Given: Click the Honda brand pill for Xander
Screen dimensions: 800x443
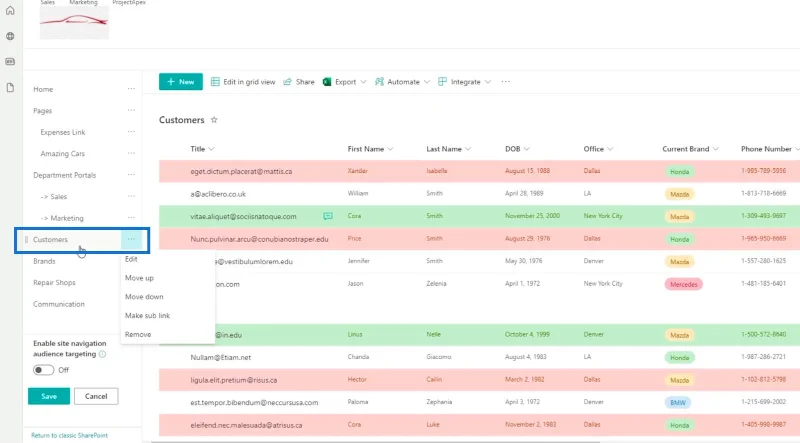Looking at the screenshot, I should 680,172.
